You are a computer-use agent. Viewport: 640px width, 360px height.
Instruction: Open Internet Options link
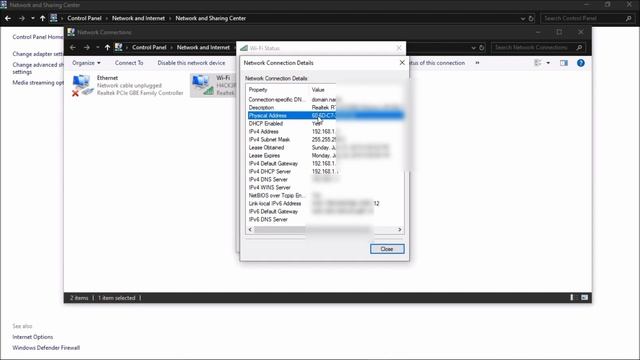point(33,337)
